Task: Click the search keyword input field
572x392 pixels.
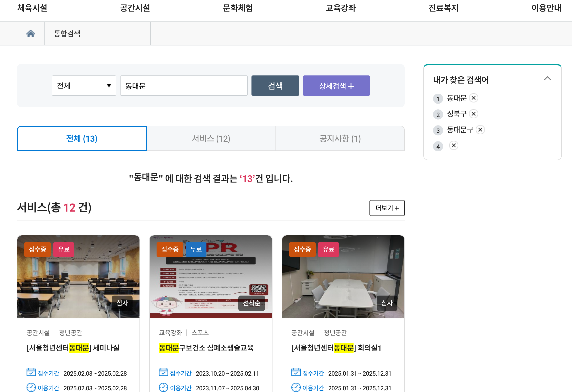Action: [184, 86]
